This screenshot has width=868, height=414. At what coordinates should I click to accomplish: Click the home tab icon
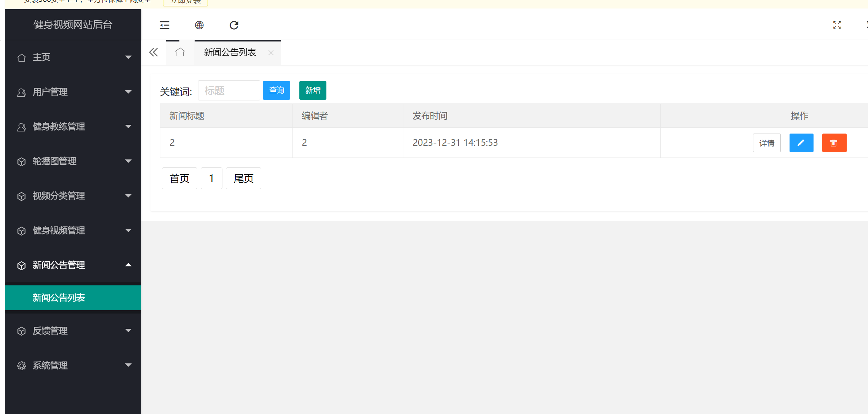[180, 52]
